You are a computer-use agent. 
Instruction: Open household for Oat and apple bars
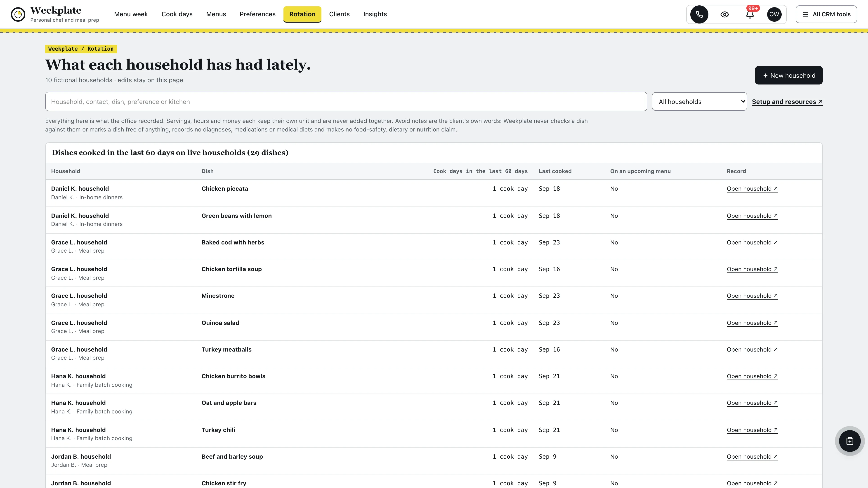point(752,403)
